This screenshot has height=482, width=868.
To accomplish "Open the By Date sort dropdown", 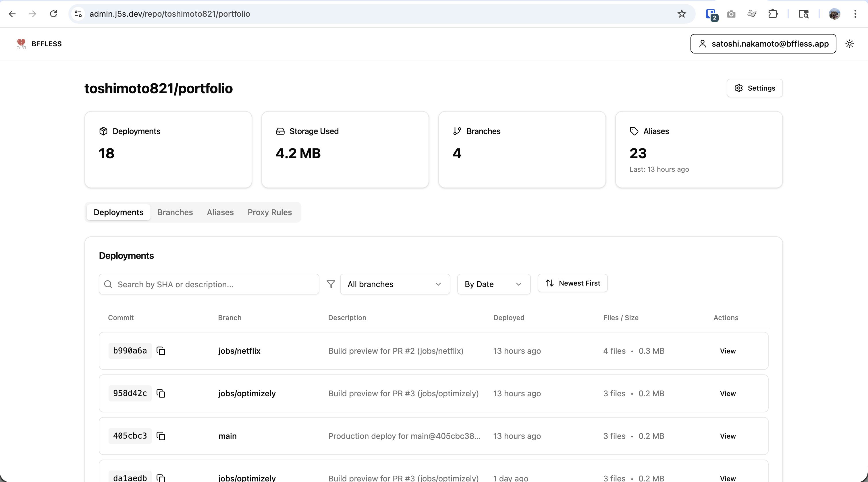I will (493, 284).
